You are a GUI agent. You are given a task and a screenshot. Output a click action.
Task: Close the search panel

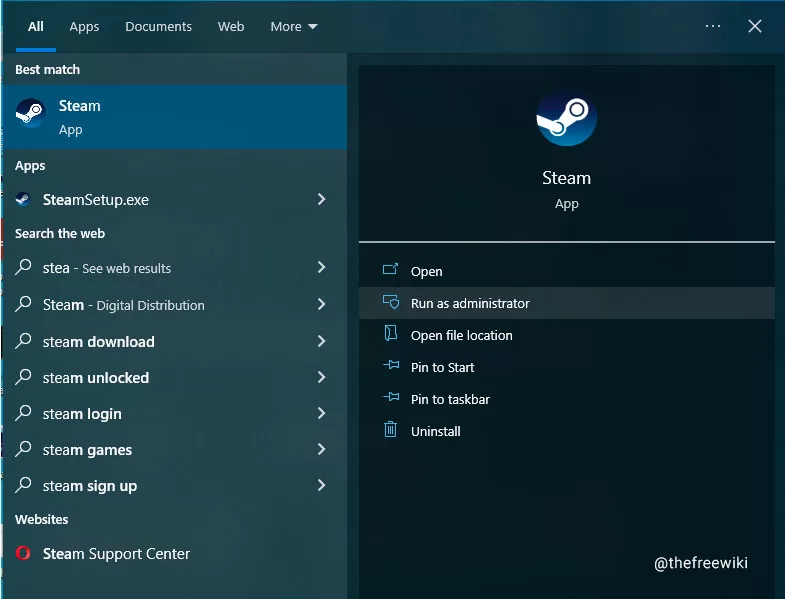point(755,26)
